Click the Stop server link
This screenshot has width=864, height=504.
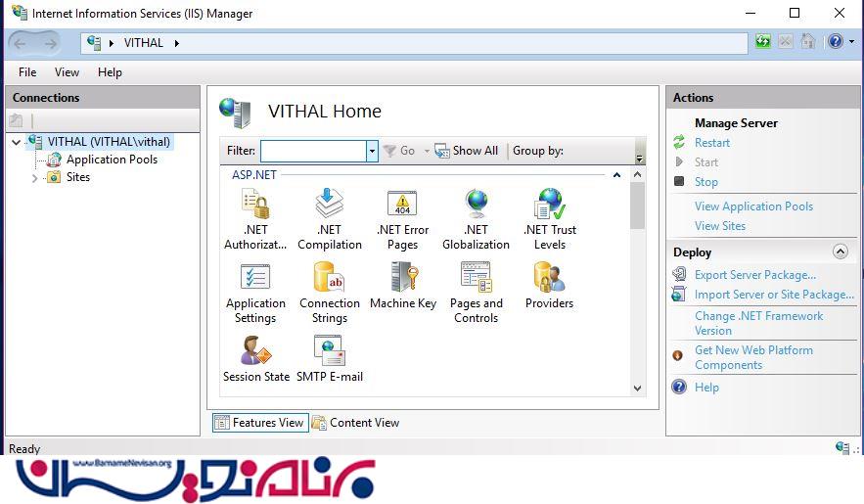[705, 182]
